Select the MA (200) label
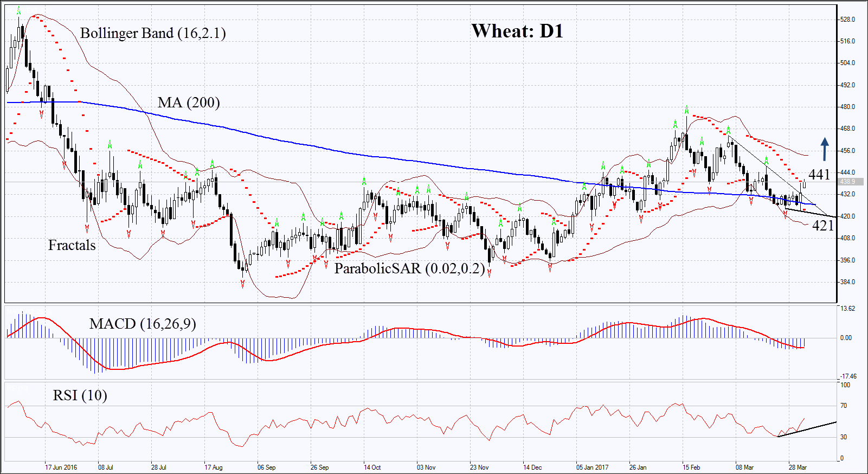868x474 pixels. [189, 103]
